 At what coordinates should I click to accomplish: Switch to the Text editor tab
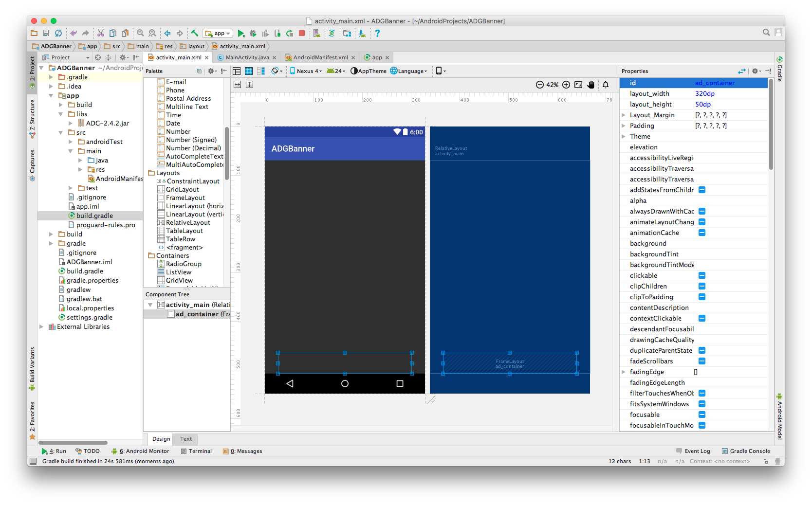(x=186, y=439)
